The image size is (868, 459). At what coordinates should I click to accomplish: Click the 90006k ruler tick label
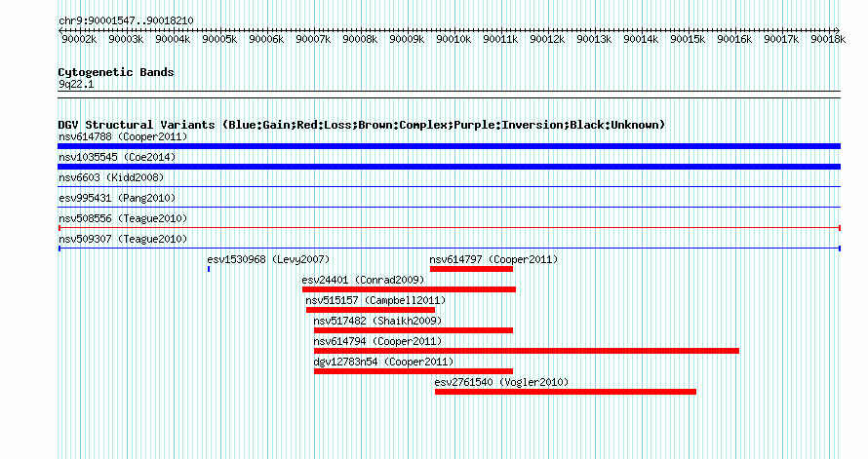coord(267,40)
